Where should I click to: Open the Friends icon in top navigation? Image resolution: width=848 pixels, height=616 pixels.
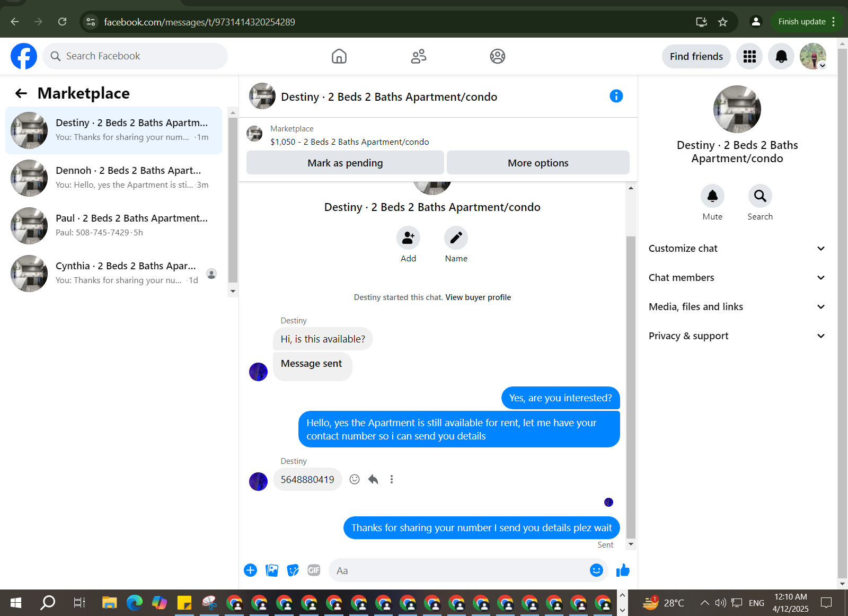(x=419, y=56)
